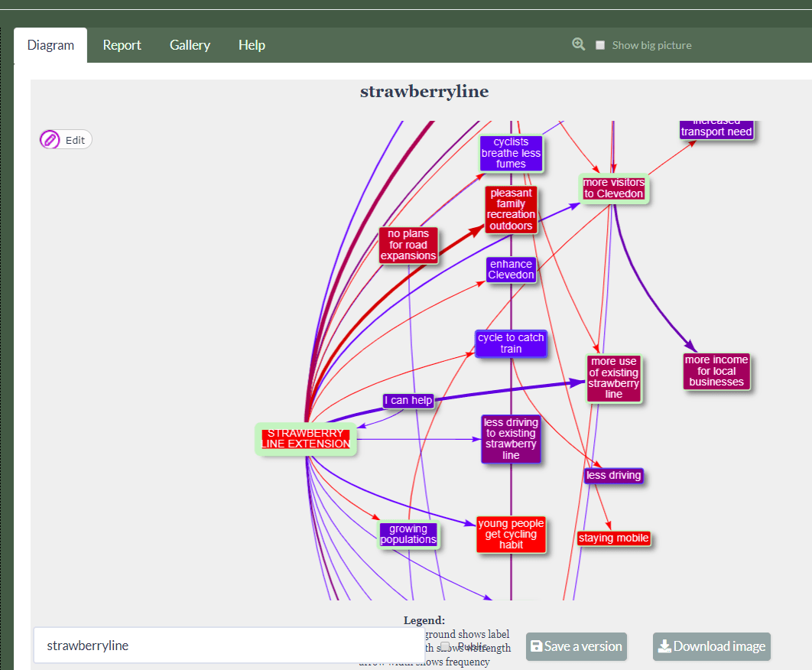Click the more visitors to Clevedon node
The width and height of the screenshot is (812, 670).
click(x=613, y=188)
